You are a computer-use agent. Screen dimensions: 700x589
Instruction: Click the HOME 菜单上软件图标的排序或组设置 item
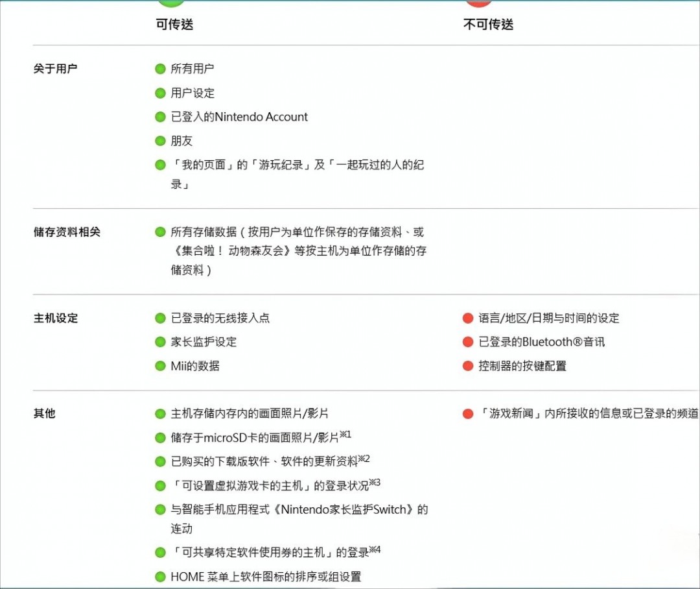(266, 577)
